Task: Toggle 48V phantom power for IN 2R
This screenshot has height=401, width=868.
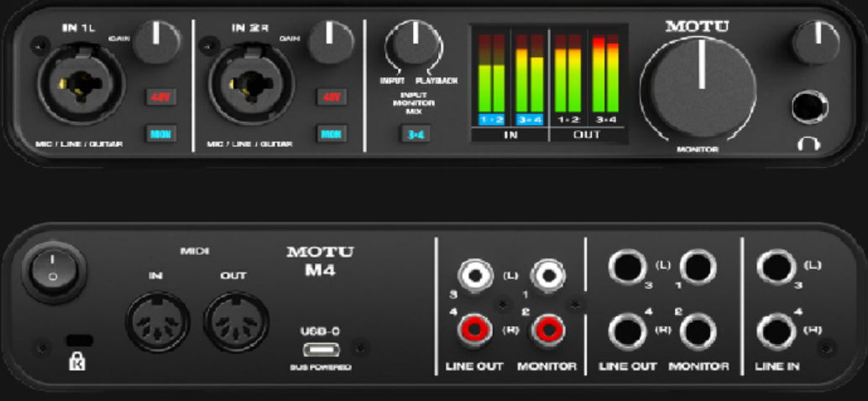Action: click(x=332, y=97)
